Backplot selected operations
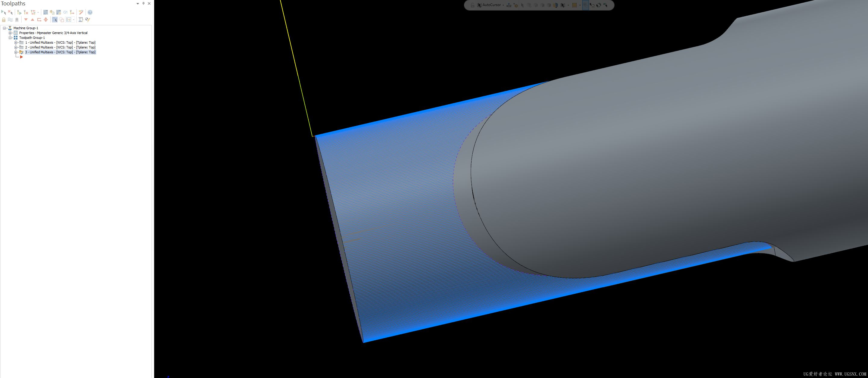The image size is (868, 378). click(45, 12)
